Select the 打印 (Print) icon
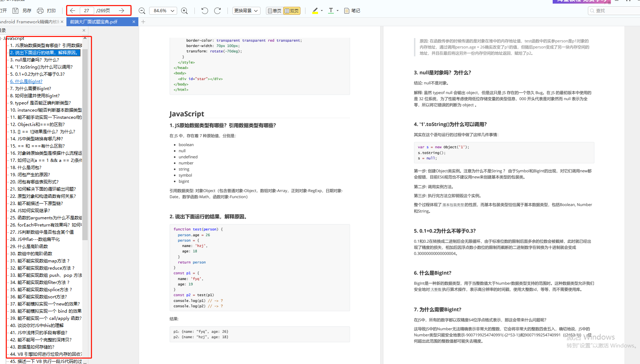640x364 pixels. (40, 10)
